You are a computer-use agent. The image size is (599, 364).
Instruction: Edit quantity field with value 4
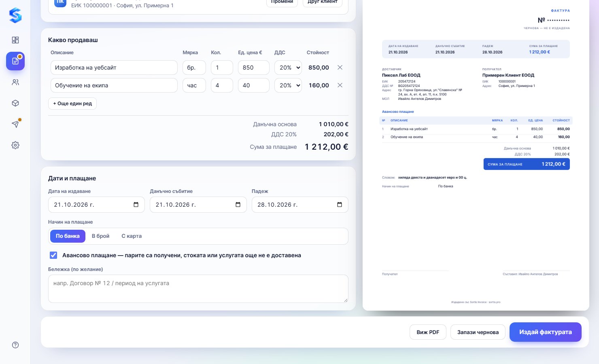tap(222, 85)
